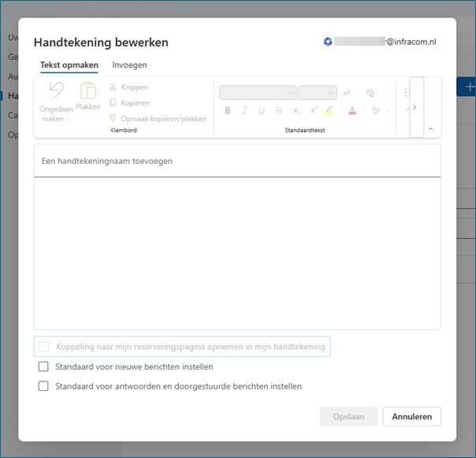Click Knippen scissors icon
476x458 pixels.
pyautogui.click(x=113, y=88)
